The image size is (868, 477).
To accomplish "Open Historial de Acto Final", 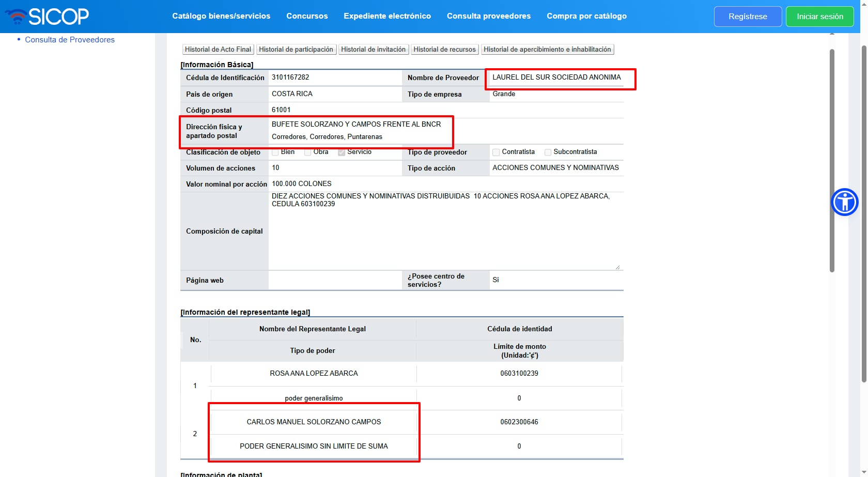I will 218,50.
